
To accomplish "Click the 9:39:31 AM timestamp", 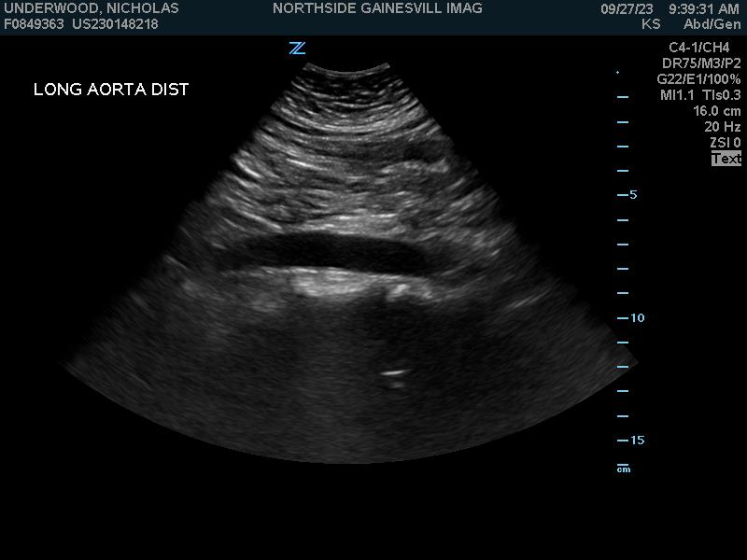I will coord(703,8).
